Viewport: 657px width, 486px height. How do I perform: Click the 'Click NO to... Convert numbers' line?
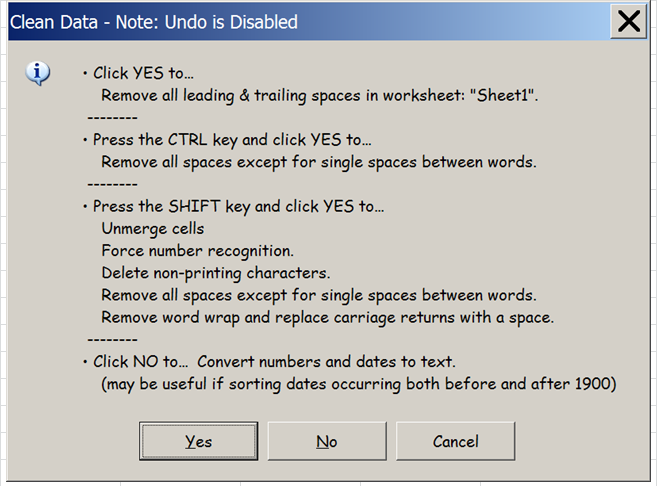(269, 362)
